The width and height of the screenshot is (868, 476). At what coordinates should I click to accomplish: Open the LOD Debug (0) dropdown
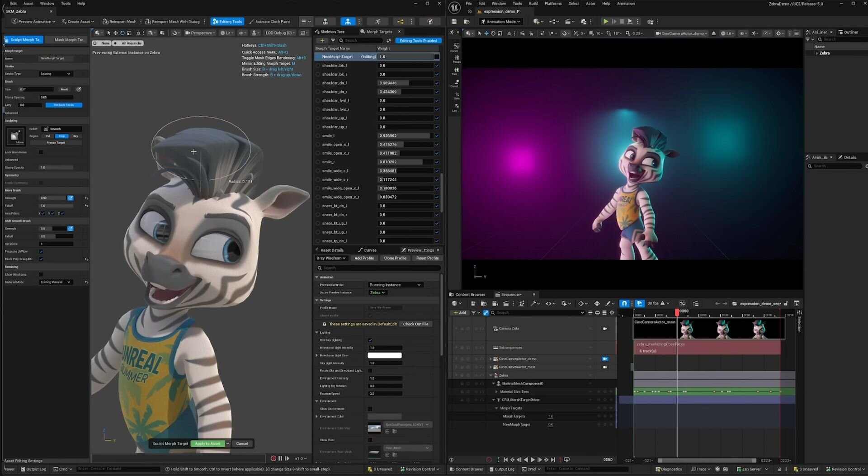[x=280, y=33]
